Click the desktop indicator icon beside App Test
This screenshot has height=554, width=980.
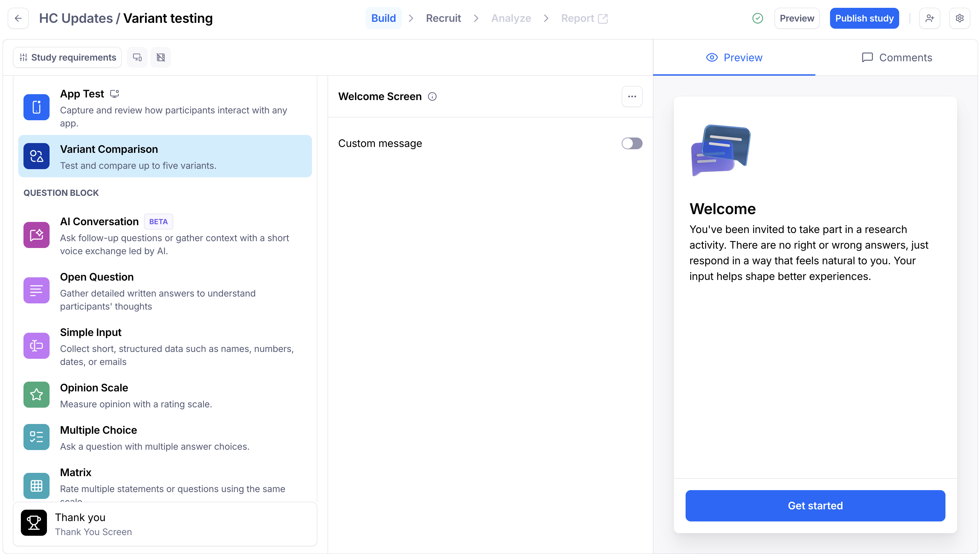[114, 94]
